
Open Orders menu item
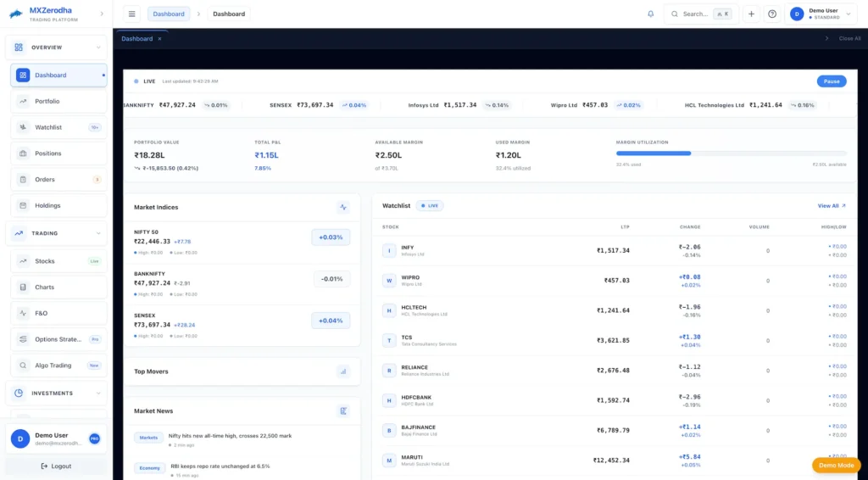click(x=58, y=180)
